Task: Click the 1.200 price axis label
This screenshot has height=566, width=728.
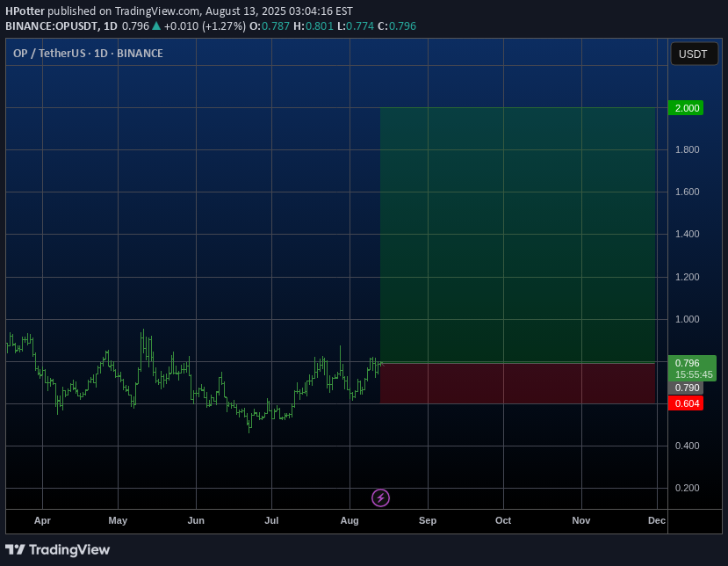Action: tap(687, 277)
